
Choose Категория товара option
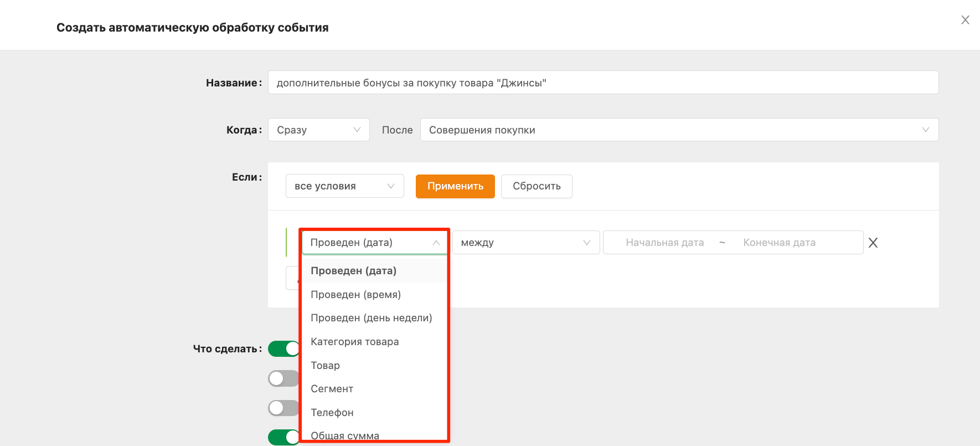[374, 342]
